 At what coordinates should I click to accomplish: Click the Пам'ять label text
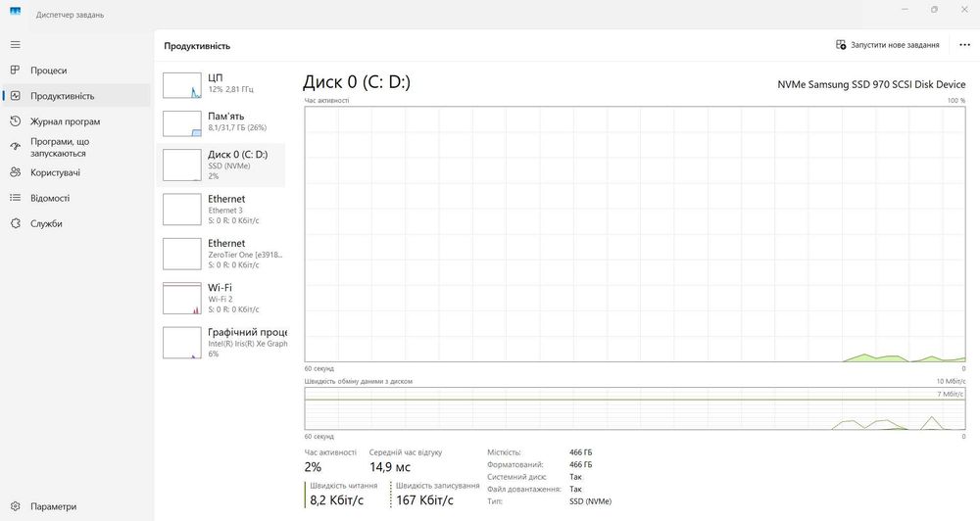[x=226, y=117]
